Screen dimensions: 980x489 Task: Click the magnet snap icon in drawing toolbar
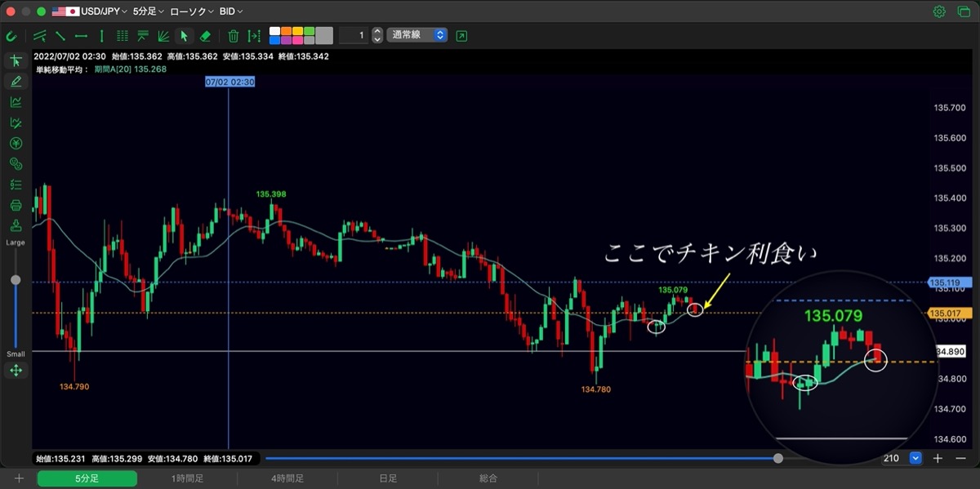(11, 36)
